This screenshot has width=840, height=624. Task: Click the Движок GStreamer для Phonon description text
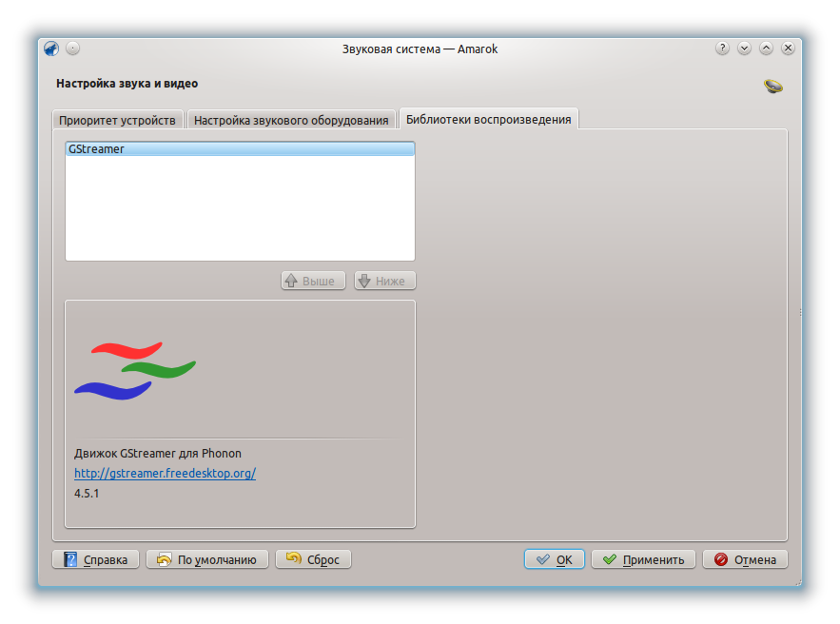click(158, 454)
